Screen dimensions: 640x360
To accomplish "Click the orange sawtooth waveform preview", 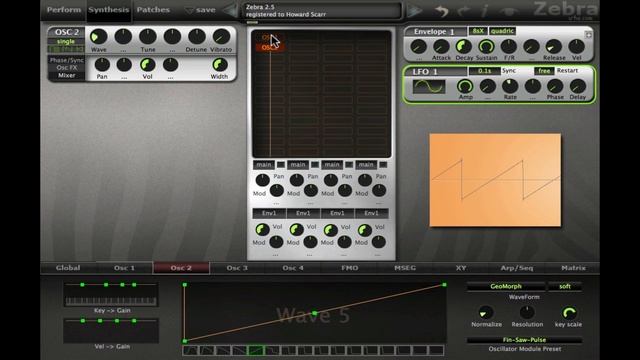I will pos(495,180).
